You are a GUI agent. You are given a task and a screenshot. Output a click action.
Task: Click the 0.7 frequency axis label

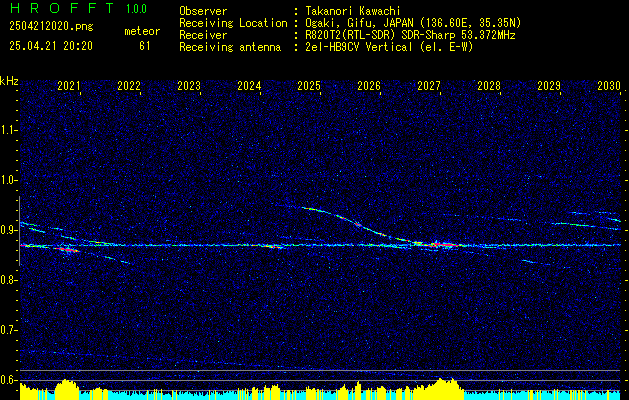(x=9, y=330)
